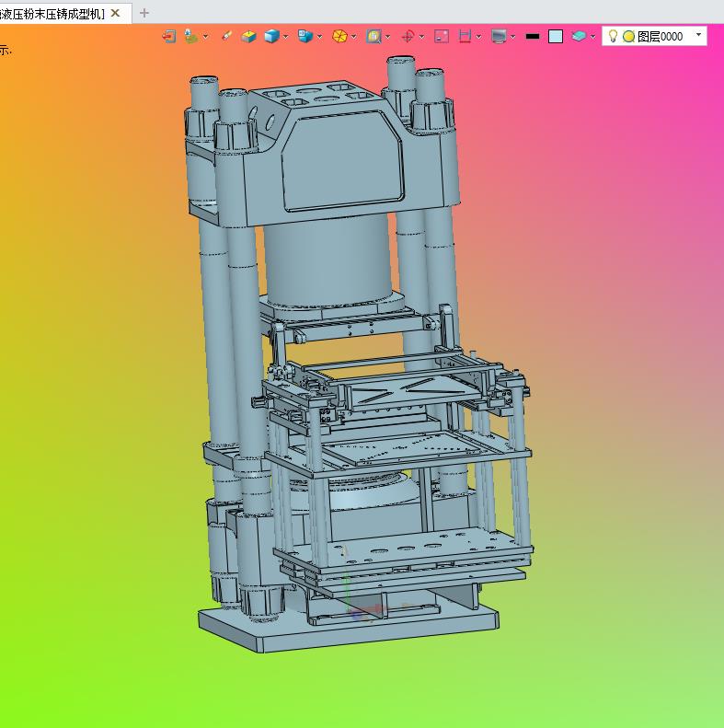724x728 pixels.
Task: Click the exit/return arrow icon in toolbar
Action: click(x=169, y=36)
